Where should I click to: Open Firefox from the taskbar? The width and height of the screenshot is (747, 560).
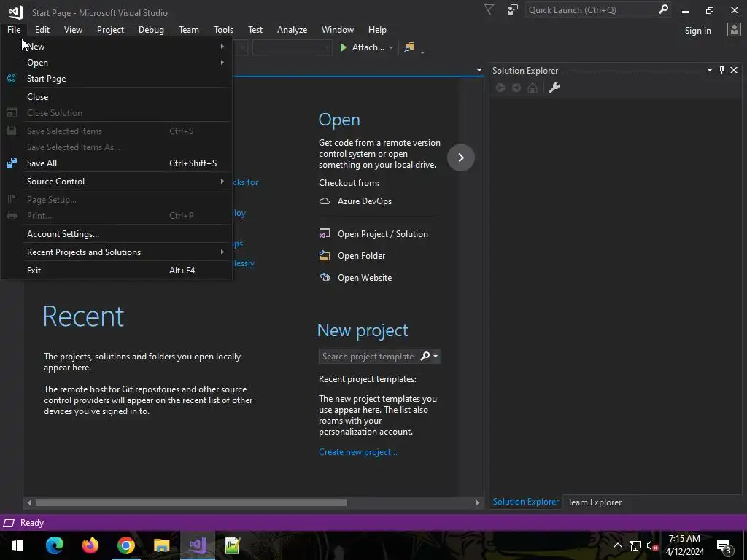click(x=90, y=545)
